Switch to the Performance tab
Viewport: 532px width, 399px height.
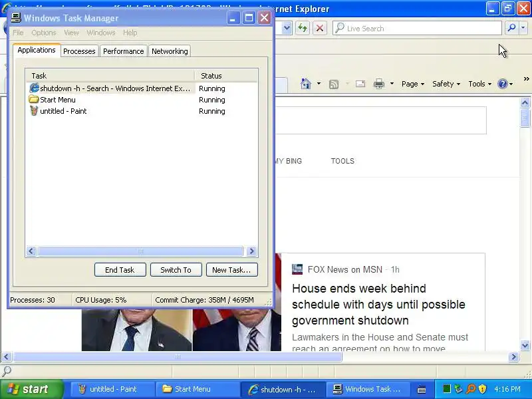(x=124, y=51)
